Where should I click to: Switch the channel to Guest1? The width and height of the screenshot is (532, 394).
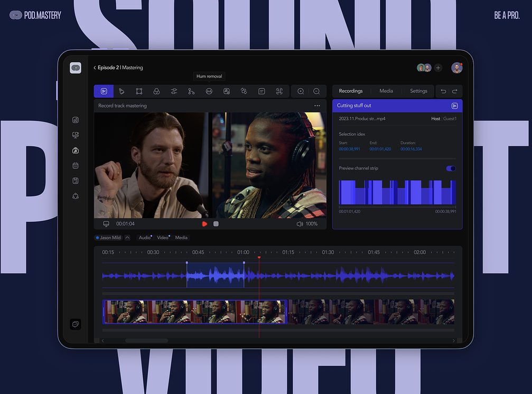(x=450, y=119)
